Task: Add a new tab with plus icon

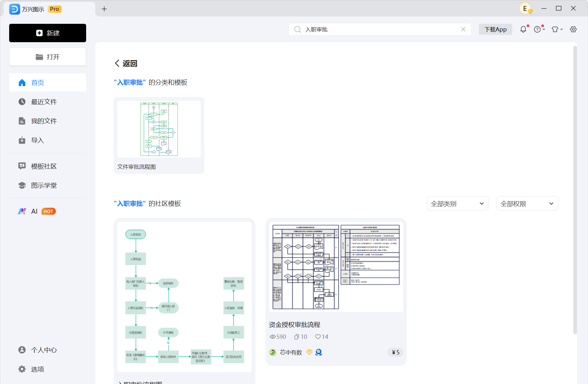Action: 104,9
